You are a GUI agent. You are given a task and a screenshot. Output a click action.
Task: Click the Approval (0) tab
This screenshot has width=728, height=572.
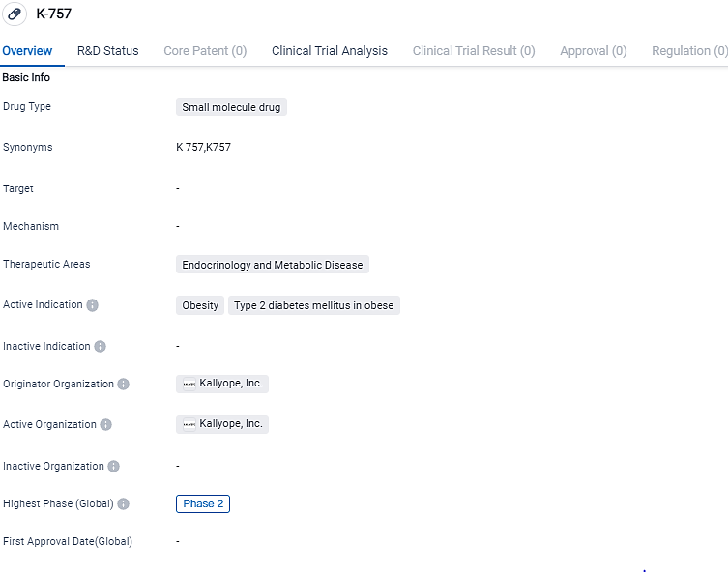click(x=594, y=51)
